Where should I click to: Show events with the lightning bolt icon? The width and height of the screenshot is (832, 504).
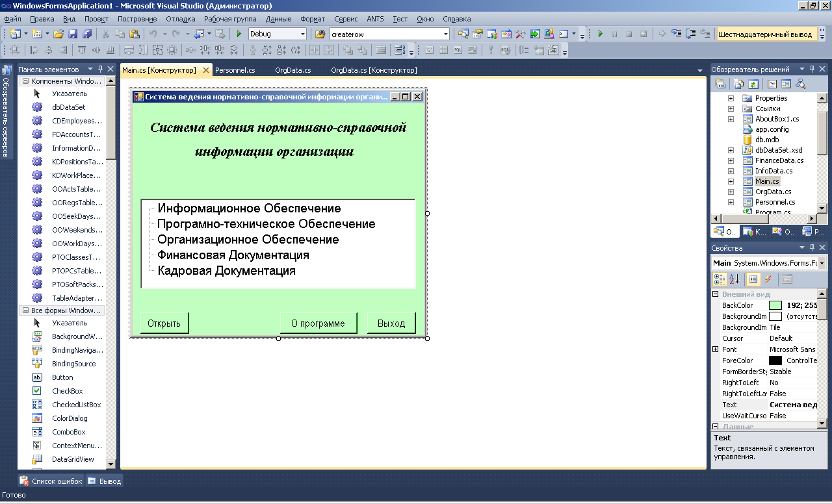[x=768, y=279]
